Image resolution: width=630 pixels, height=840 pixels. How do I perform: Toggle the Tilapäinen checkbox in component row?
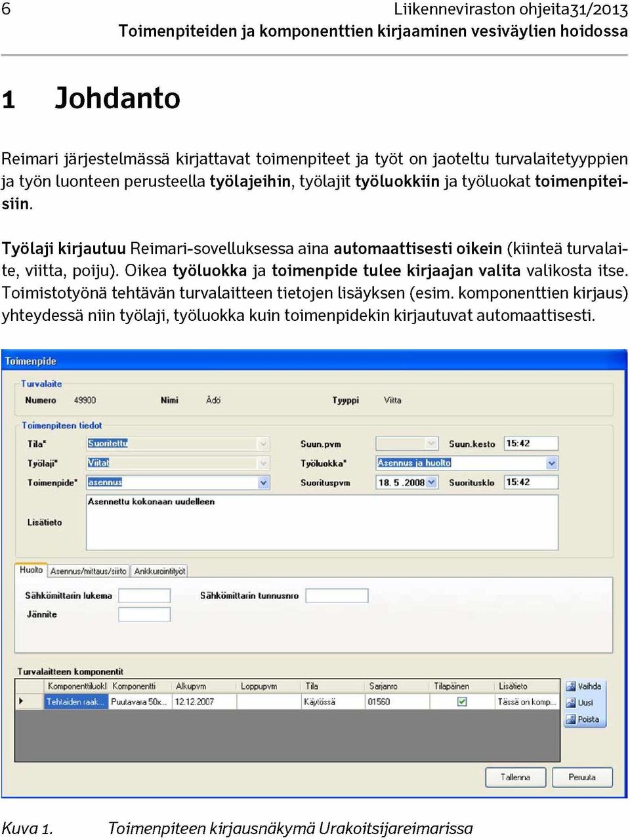coord(462,702)
